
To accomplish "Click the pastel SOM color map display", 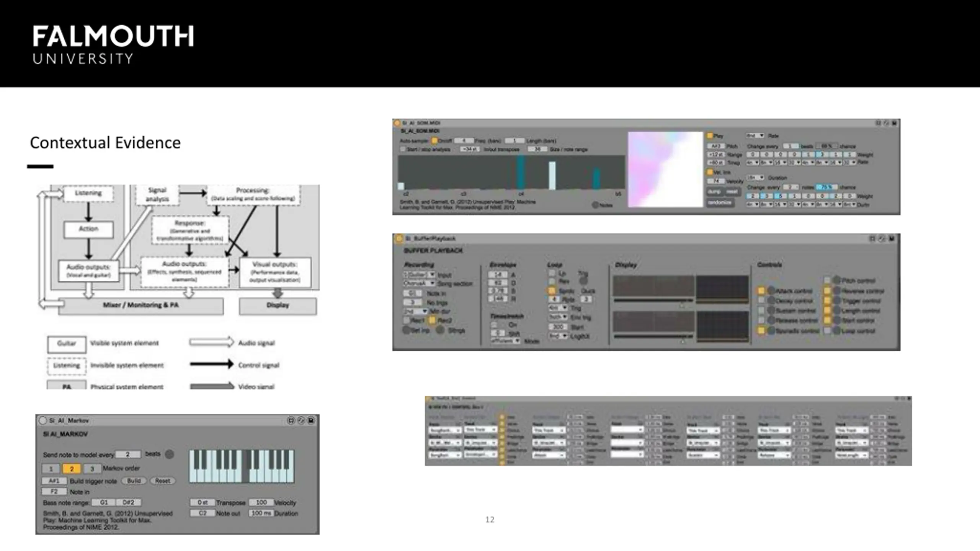I will pos(665,170).
